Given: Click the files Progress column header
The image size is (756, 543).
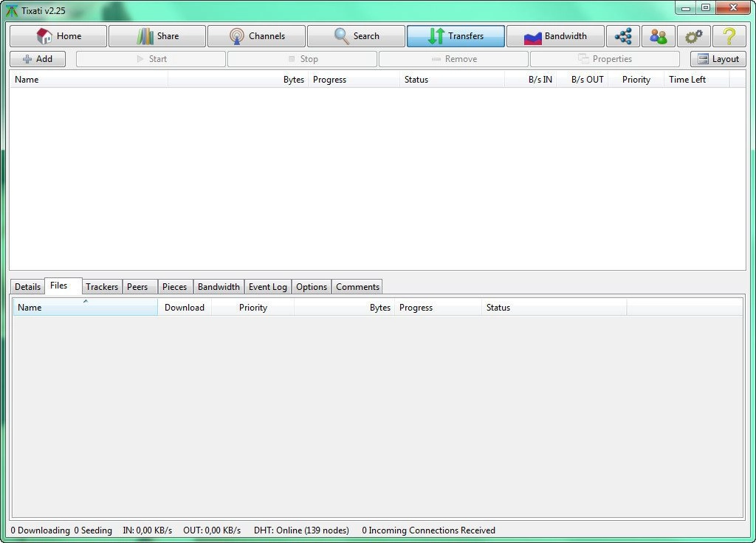Looking at the screenshot, I should pos(438,308).
